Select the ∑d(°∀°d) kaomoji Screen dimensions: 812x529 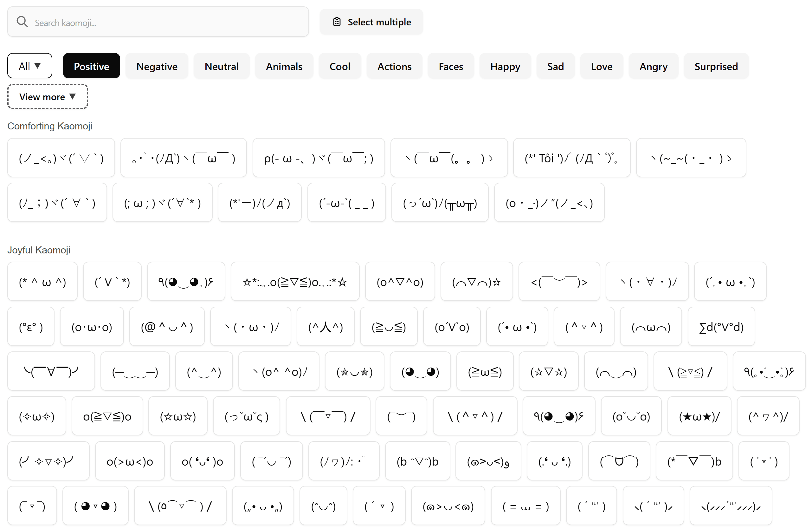click(721, 326)
